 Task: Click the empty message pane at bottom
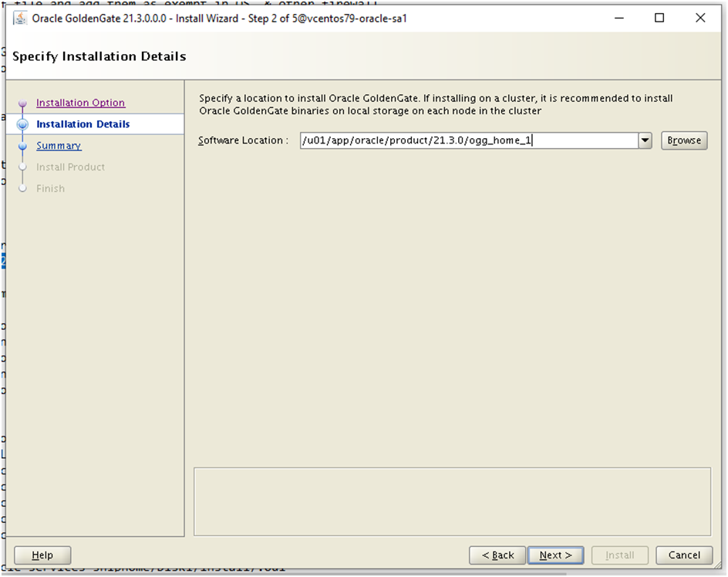[x=452, y=501]
